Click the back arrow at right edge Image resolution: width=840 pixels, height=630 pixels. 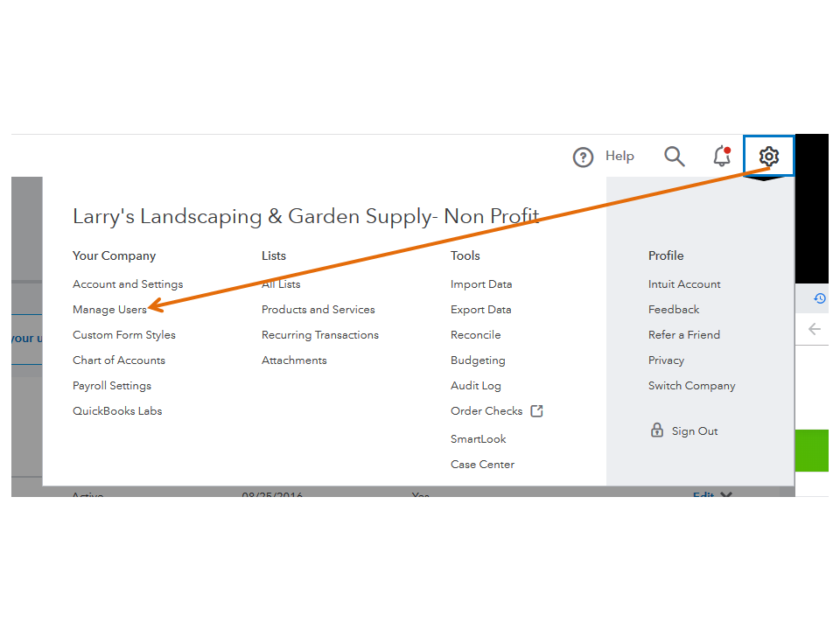click(815, 329)
